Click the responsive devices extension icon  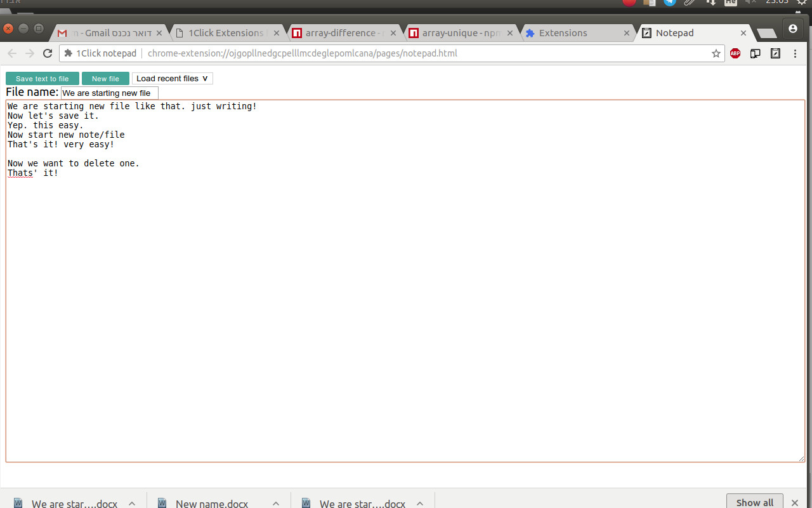tap(755, 53)
